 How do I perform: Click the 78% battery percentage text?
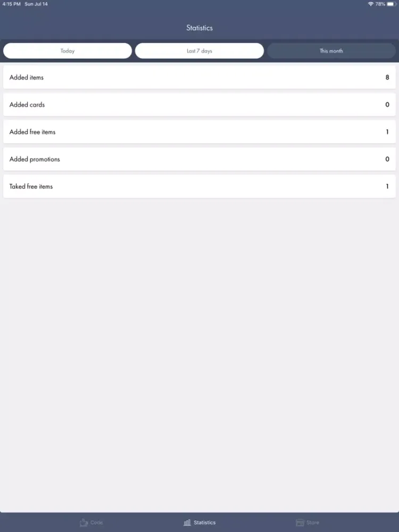coord(380,4)
